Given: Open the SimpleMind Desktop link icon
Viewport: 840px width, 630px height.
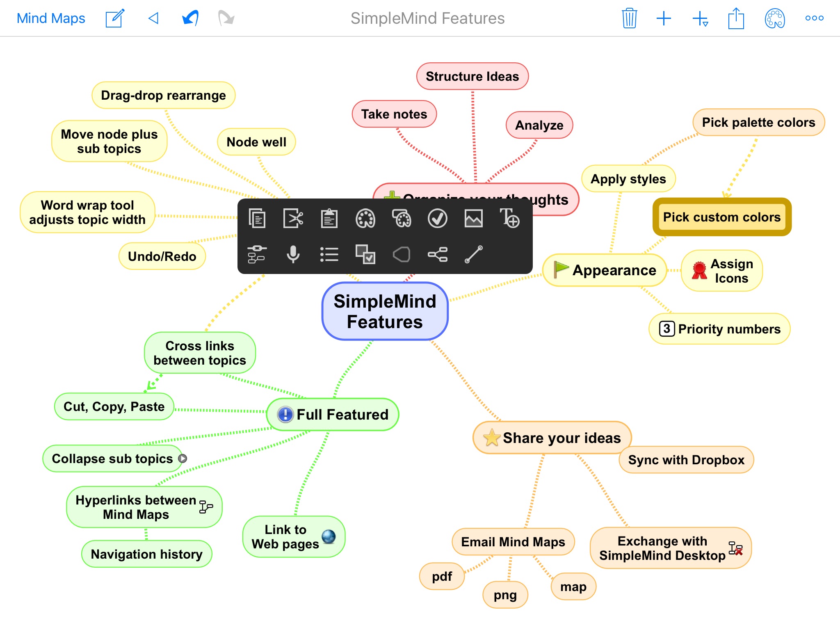Looking at the screenshot, I should coord(736,548).
